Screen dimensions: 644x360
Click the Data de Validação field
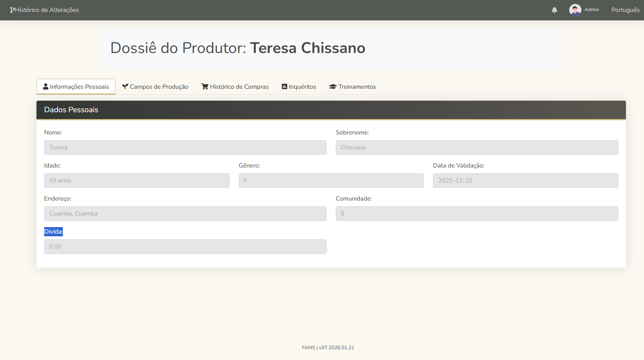click(x=525, y=181)
